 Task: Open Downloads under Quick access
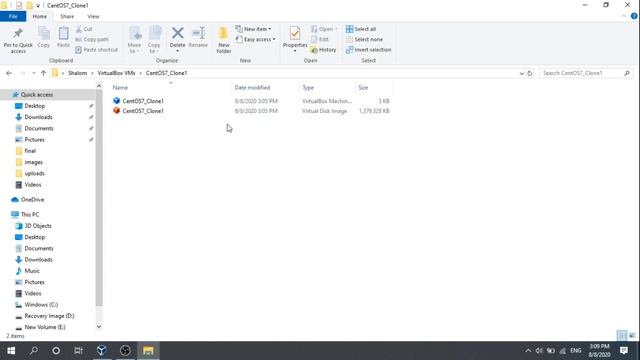[x=38, y=117]
